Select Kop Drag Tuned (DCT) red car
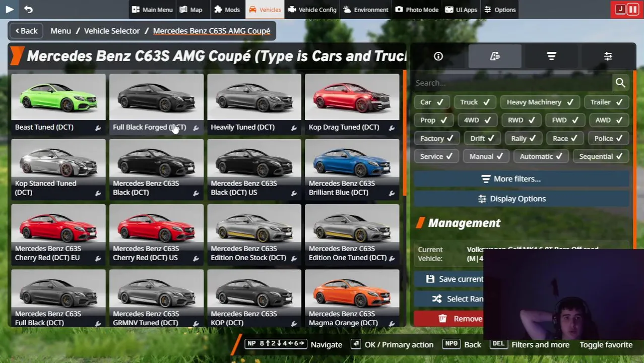 point(352,104)
